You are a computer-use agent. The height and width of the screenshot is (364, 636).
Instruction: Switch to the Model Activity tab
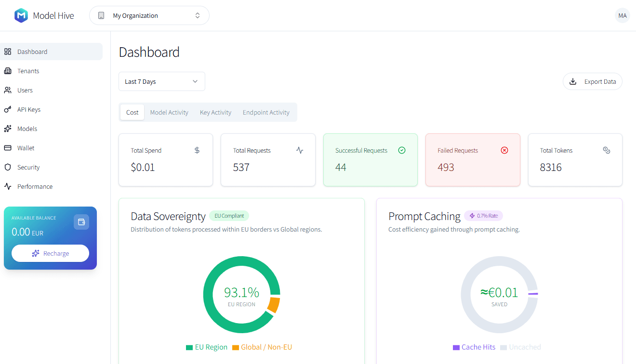click(x=169, y=112)
